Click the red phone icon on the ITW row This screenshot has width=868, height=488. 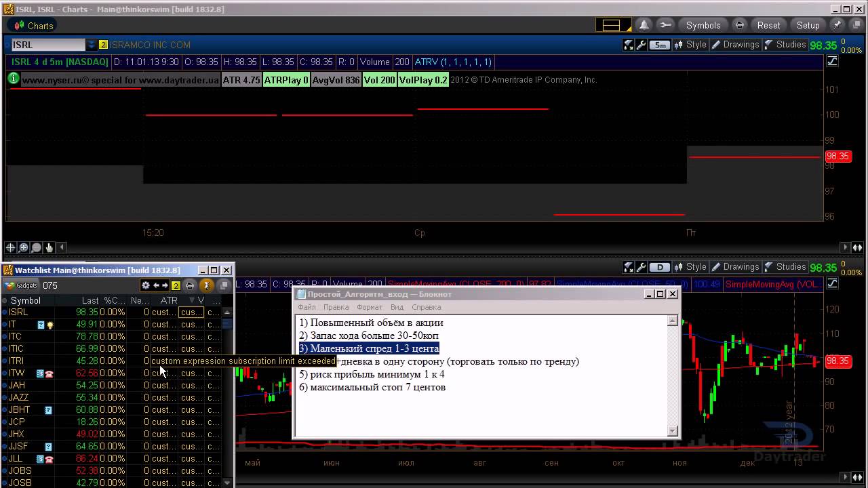pos(50,373)
